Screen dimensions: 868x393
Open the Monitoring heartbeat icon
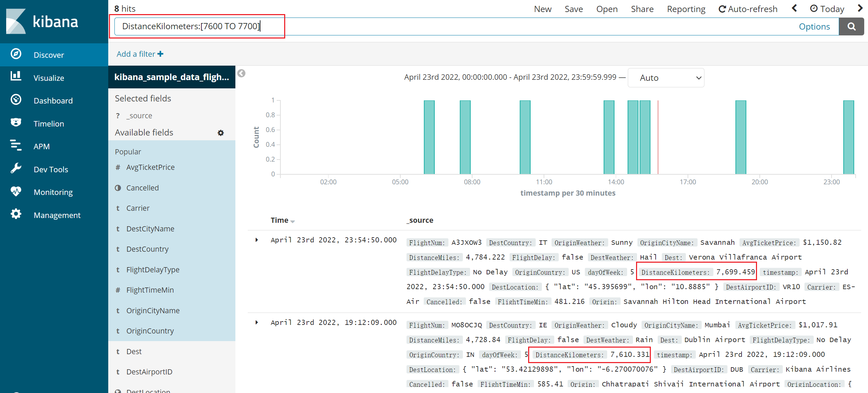coord(16,191)
